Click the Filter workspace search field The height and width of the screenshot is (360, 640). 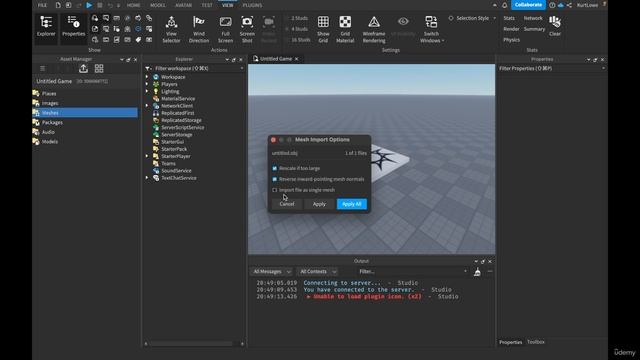click(x=195, y=68)
